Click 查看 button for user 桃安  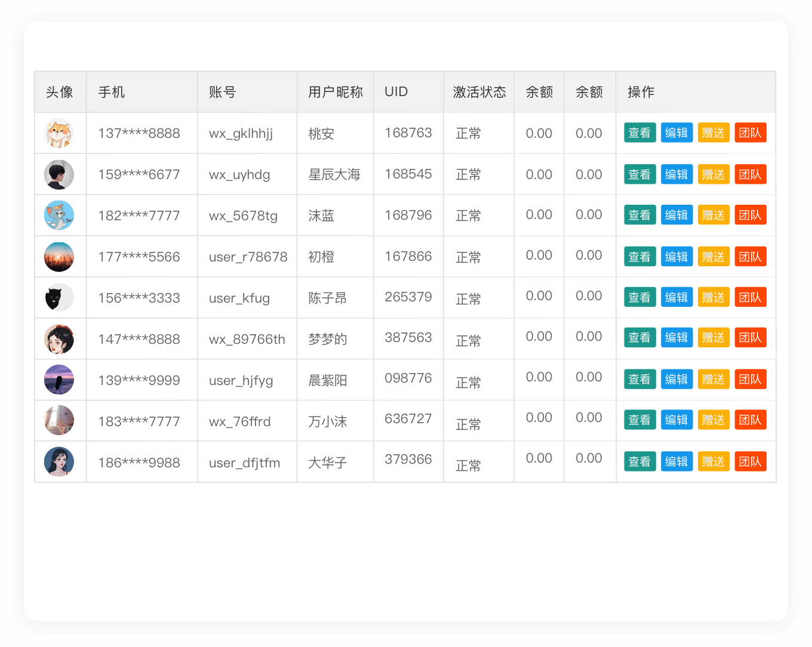(639, 133)
